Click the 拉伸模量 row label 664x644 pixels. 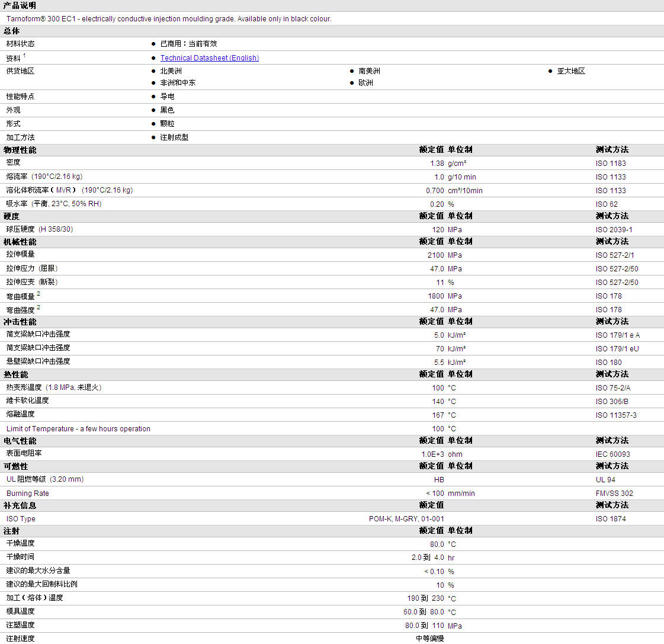20,254
